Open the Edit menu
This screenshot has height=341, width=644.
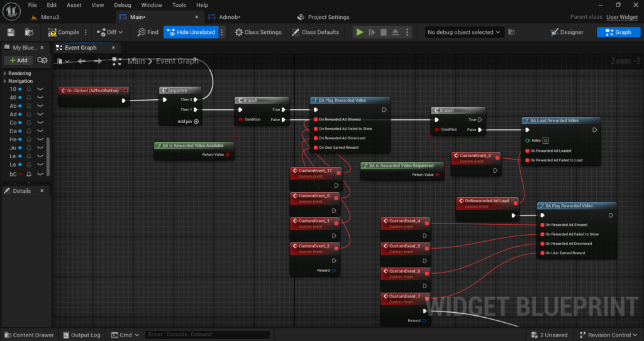[x=52, y=5]
